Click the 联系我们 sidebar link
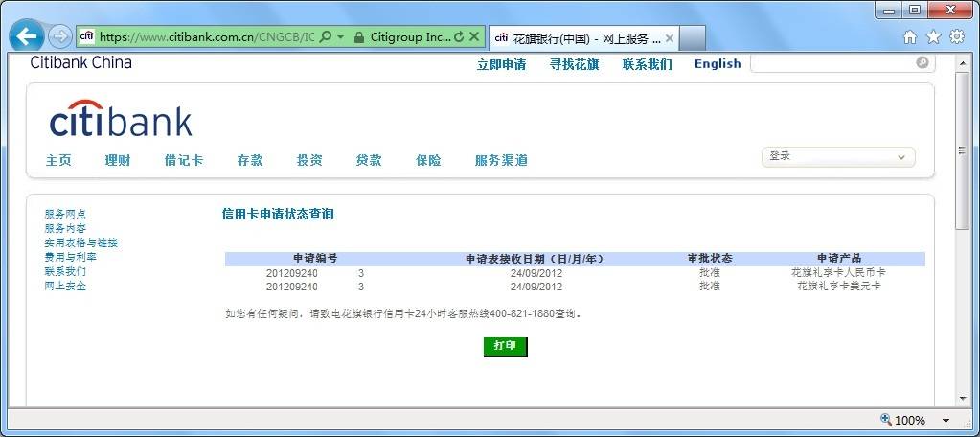 (65, 271)
